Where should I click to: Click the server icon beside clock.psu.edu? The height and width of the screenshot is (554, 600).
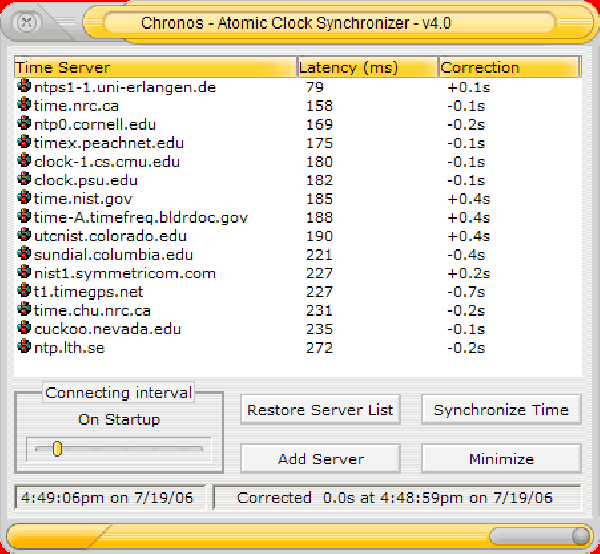coord(24,179)
